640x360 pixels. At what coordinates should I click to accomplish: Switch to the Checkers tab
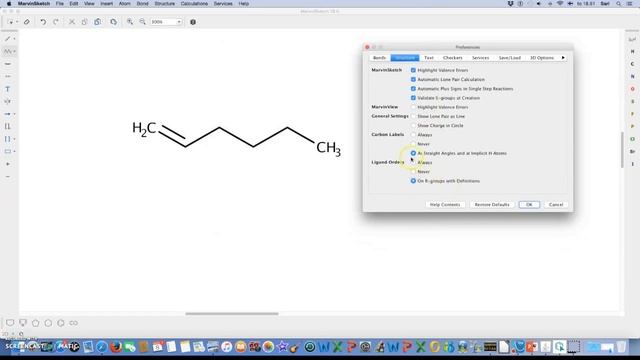click(453, 58)
